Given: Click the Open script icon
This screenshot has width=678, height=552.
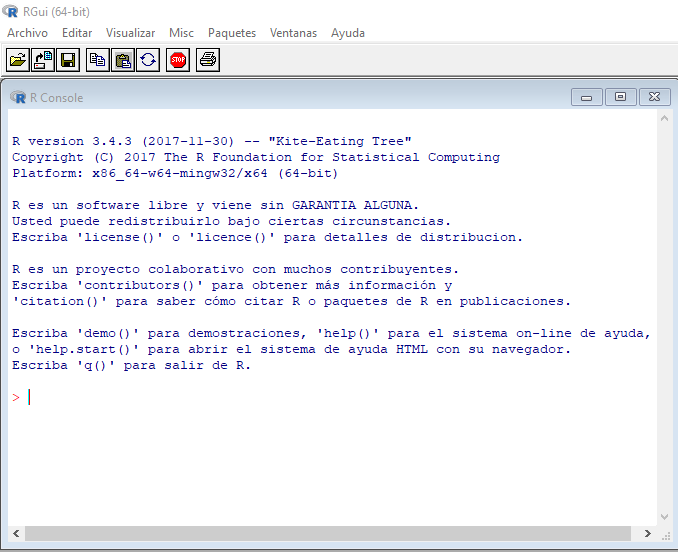Looking at the screenshot, I should point(18,60).
